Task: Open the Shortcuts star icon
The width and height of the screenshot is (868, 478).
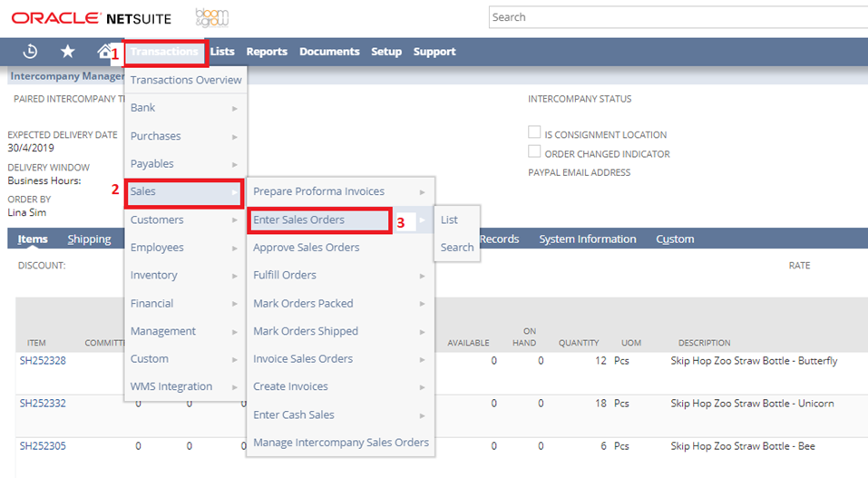Action: (x=67, y=52)
